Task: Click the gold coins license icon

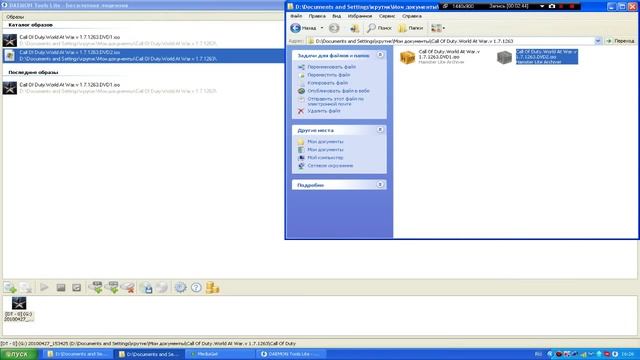Action: [212, 287]
